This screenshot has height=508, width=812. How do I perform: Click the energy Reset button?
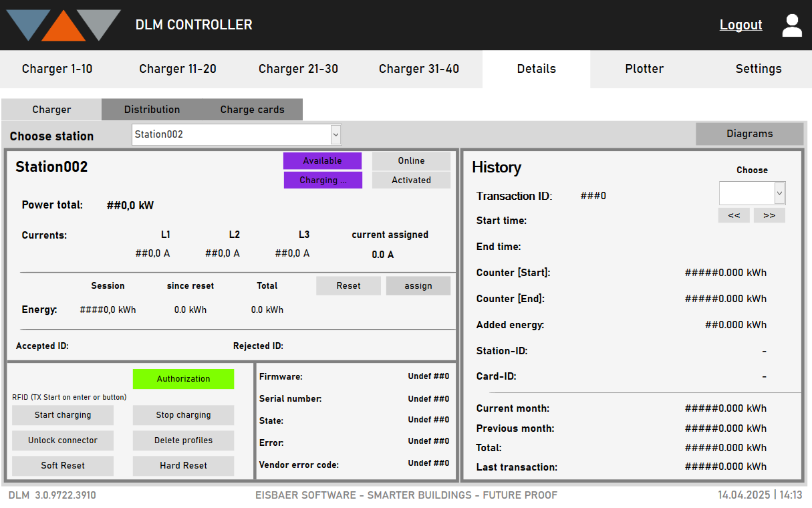(x=348, y=286)
